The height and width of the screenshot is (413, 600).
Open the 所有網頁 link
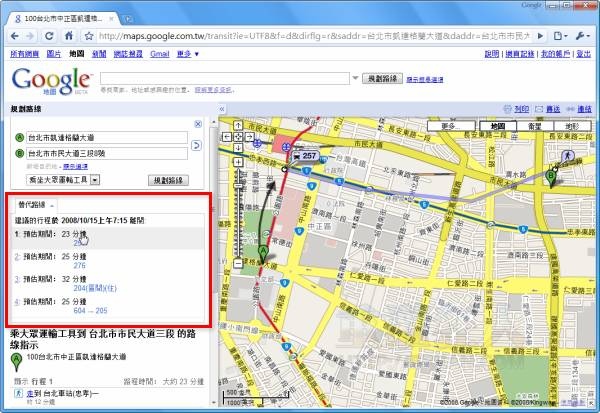tap(24, 54)
